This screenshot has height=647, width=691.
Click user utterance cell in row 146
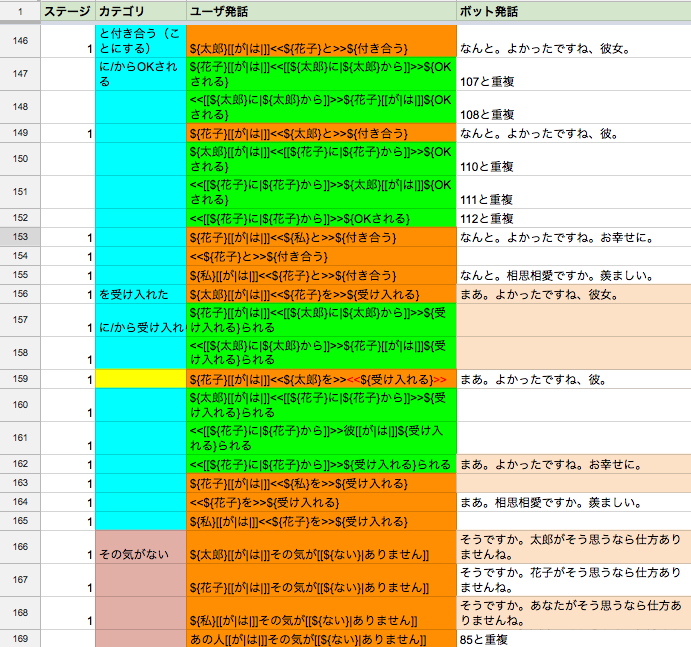pyautogui.click(x=321, y=41)
